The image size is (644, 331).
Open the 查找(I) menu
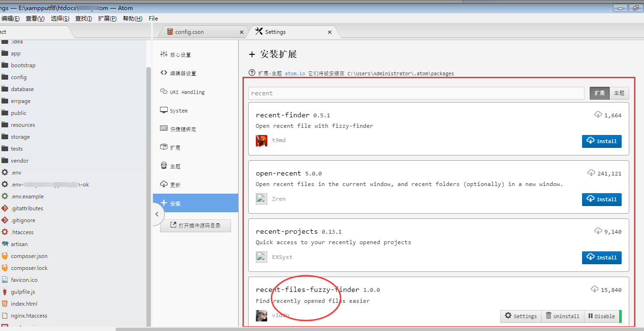(x=83, y=19)
